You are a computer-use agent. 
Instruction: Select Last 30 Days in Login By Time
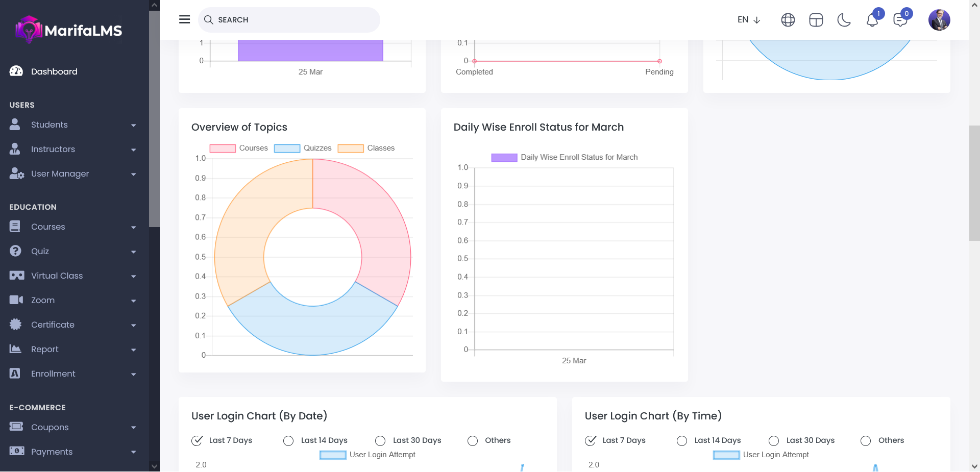point(774,441)
